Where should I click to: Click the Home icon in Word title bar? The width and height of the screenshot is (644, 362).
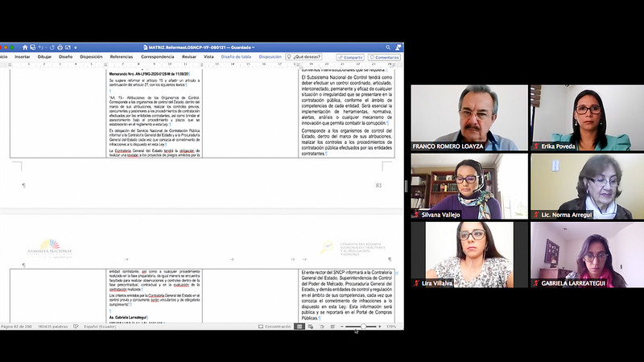(x=25, y=47)
